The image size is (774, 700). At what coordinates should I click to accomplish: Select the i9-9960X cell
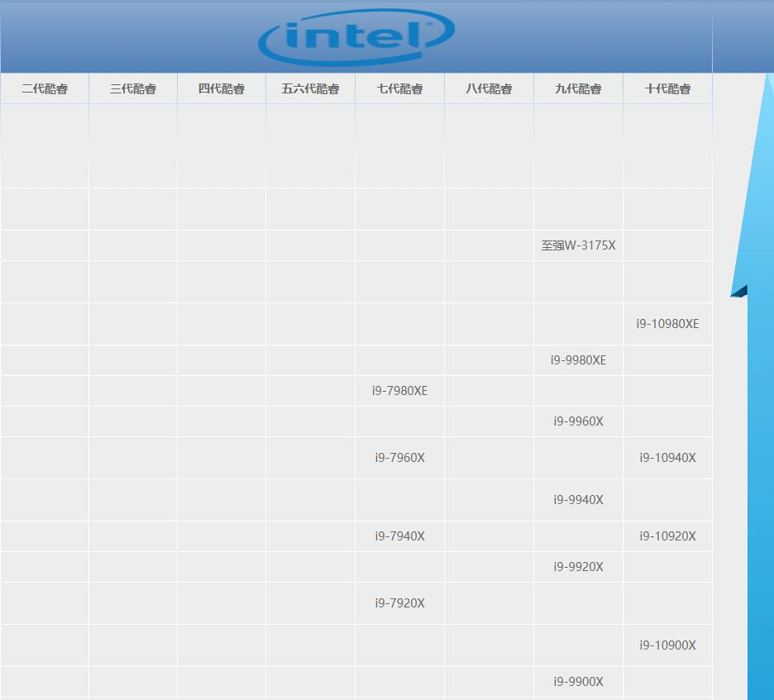[x=578, y=421]
